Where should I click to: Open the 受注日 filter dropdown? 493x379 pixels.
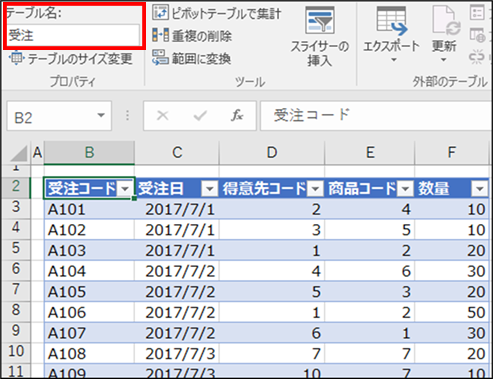click(210, 189)
